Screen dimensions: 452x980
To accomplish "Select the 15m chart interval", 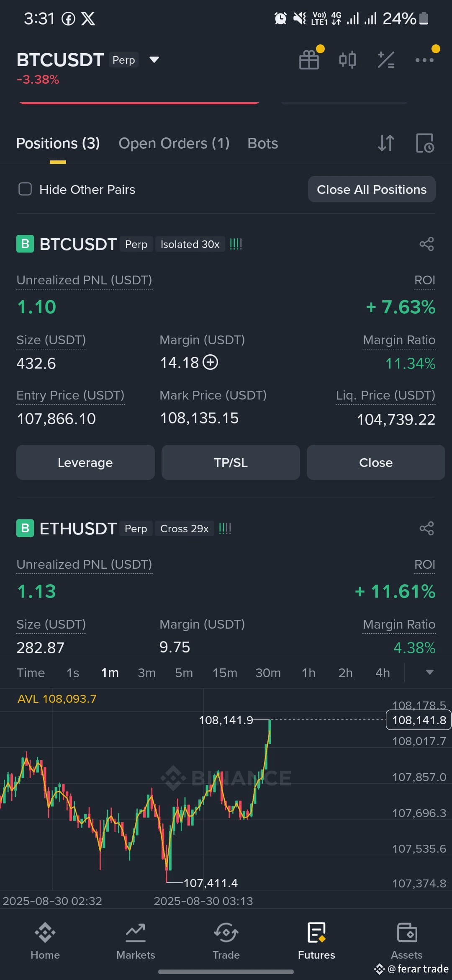I will click(x=225, y=673).
